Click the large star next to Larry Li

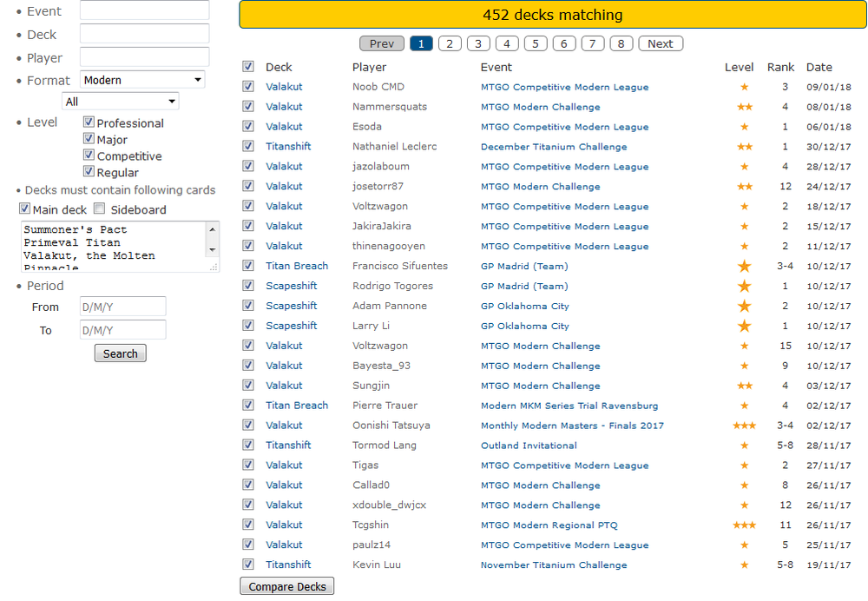point(744,327)
